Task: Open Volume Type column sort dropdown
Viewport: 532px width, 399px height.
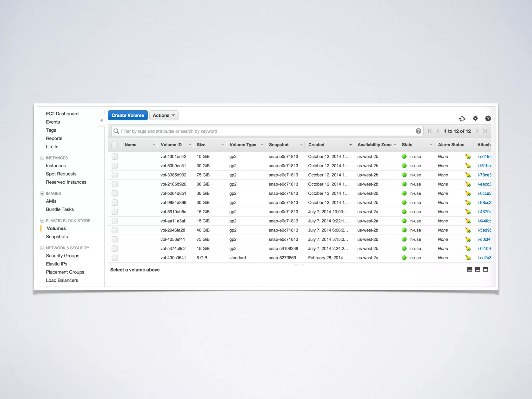Action: (x=262, y=145)
